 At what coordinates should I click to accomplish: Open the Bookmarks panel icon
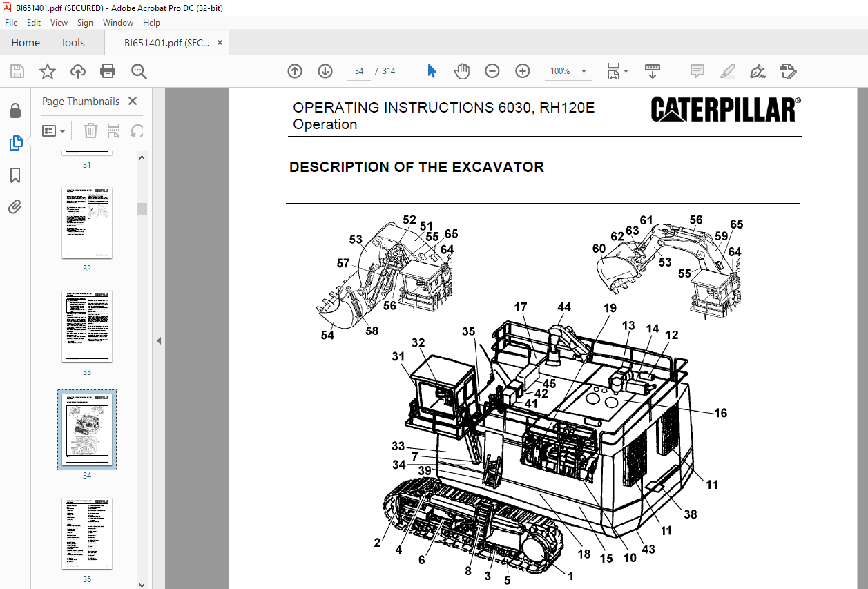[15, 175]
